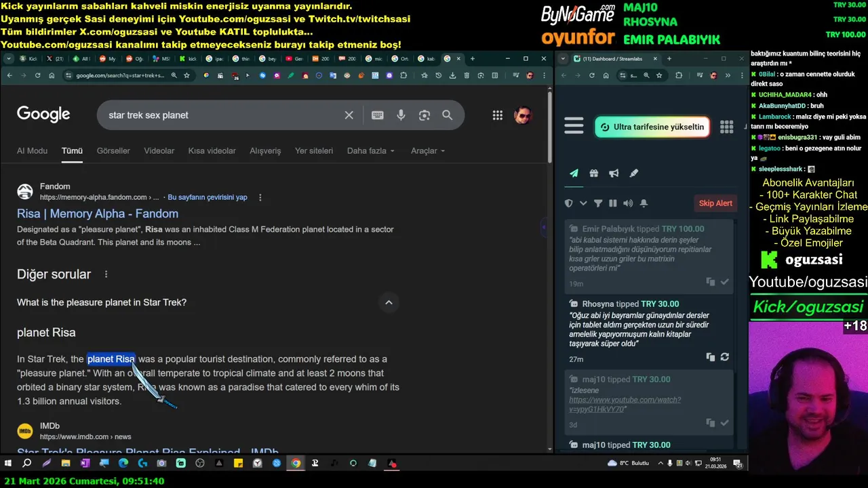The image size is (868, 488).
Task: Expand the Araçlar dropdown
Action: point(428,150)
